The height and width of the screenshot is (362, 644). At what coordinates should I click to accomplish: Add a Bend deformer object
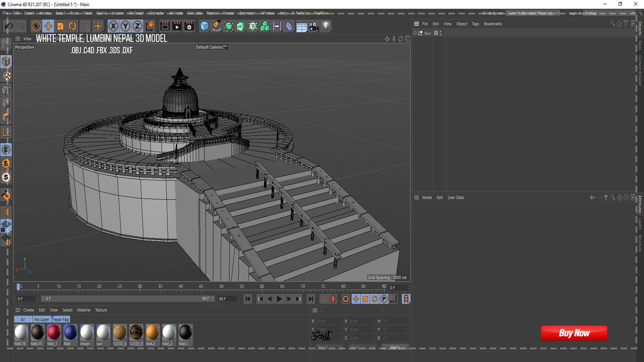click(289, 26)
